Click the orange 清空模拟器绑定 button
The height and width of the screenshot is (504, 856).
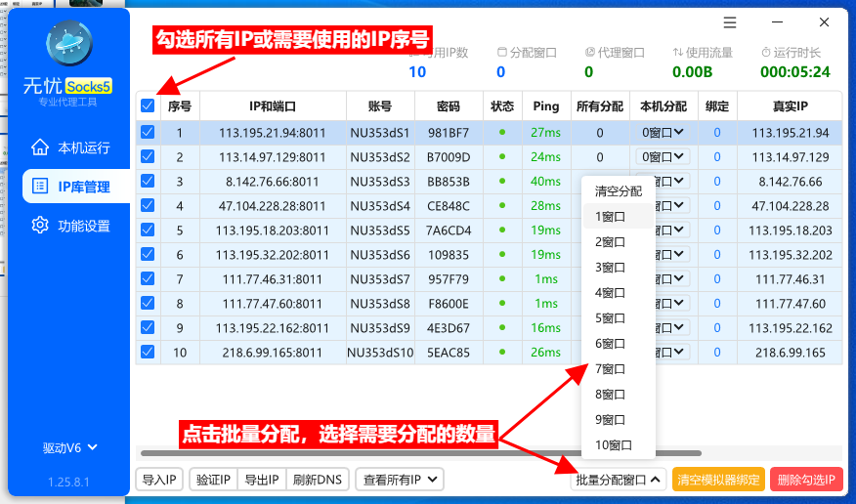[x=718, y=480]
